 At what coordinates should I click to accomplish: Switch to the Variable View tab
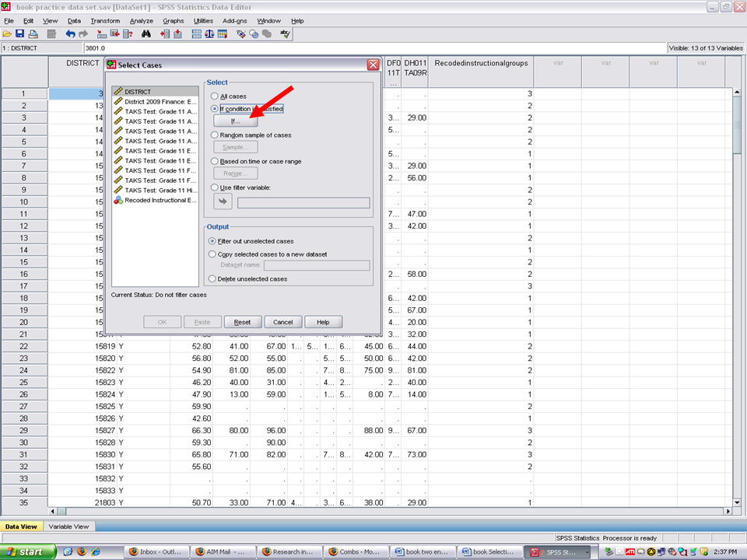[69, 527]
